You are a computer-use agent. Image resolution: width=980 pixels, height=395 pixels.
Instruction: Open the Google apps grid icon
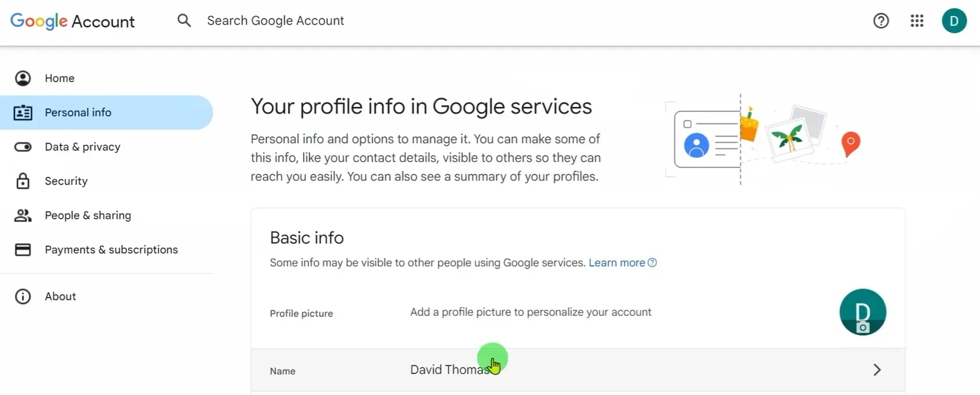point(917,21)
